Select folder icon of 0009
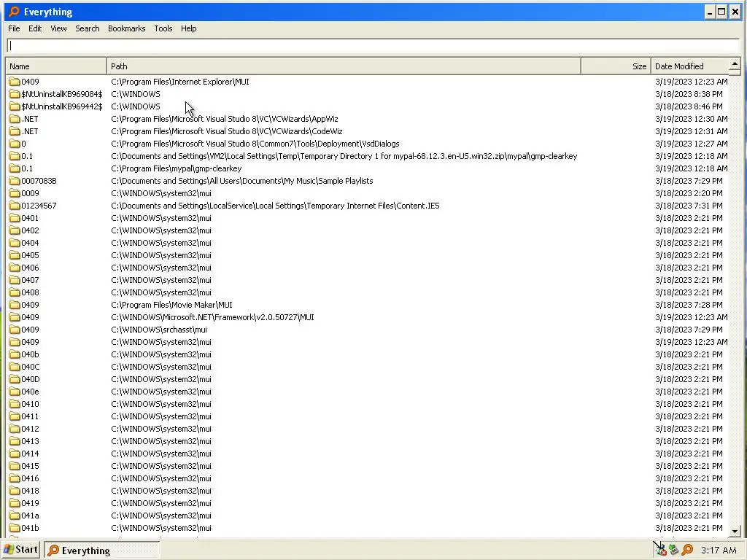747x560 pixels. point(15,192)
